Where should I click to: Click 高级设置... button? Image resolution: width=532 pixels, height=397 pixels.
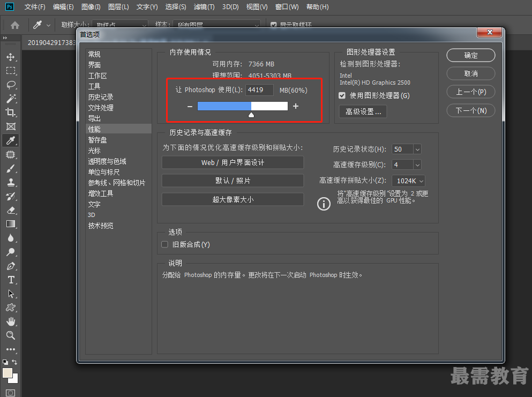click(363, 111)
